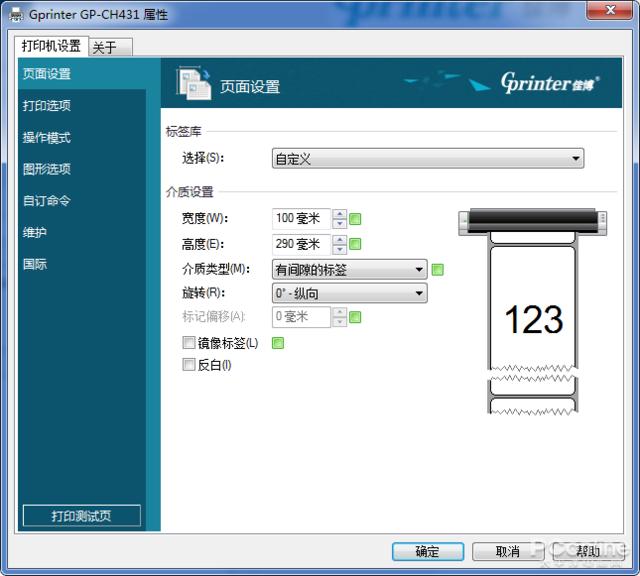Click the 取消 button

click(507, 552)
